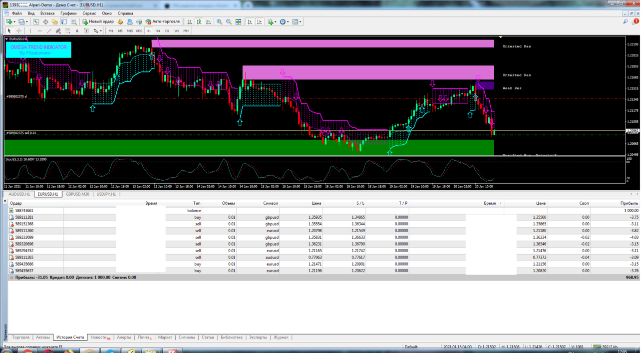Toggle the Terminal panel icon
The image size is (644, 353).
[64, 22]
